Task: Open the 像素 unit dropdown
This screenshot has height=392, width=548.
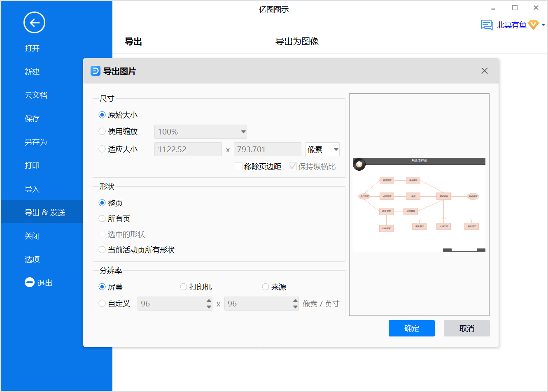Action: pos(322,149)
